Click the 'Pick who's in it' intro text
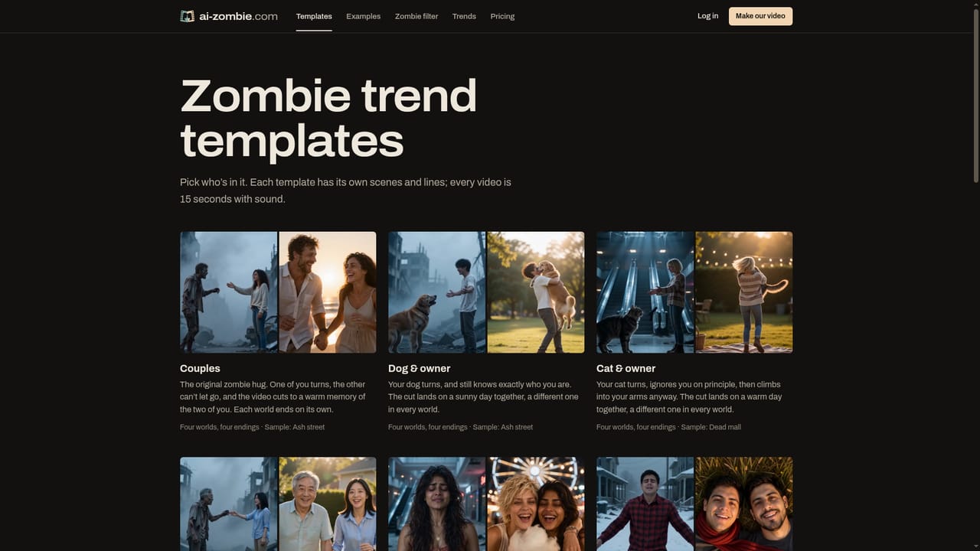Viewport: 980px width, 551px height. [x=345, y=191]
